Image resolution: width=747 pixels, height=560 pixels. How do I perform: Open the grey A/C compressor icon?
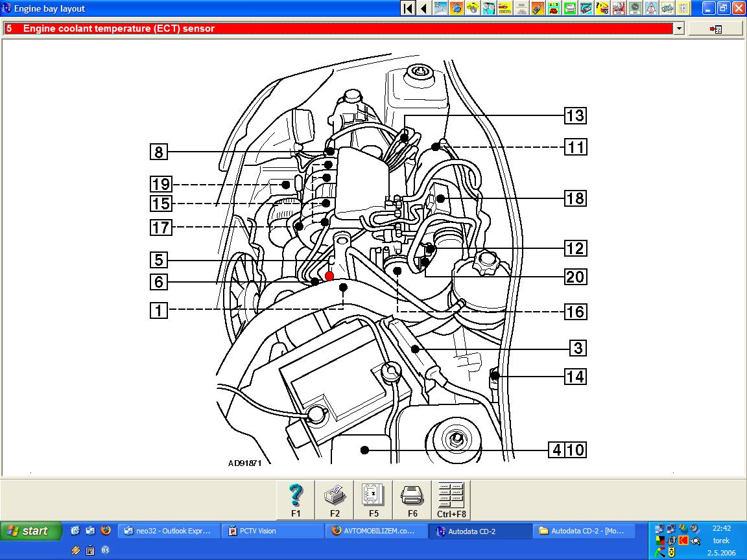coord(635,8)
